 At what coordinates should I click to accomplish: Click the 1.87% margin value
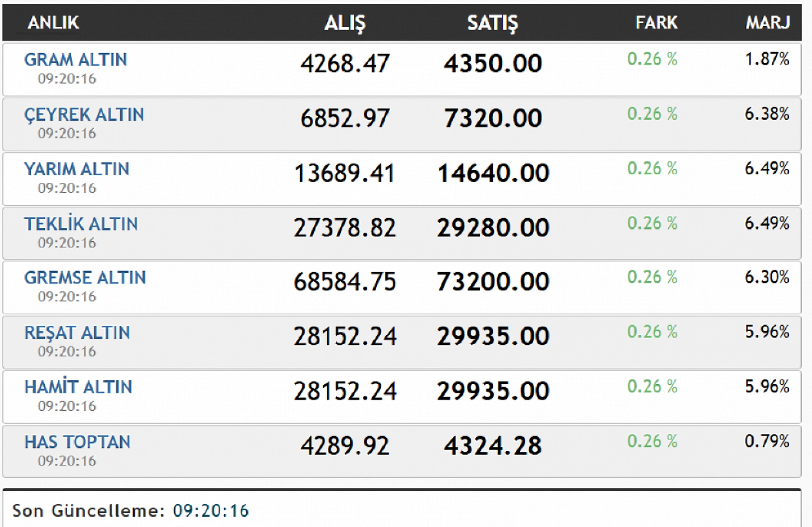767,59
